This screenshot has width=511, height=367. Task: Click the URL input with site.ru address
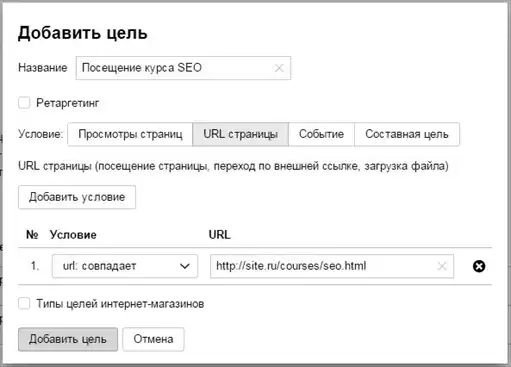pyautogui.click(x=332, y=266)
